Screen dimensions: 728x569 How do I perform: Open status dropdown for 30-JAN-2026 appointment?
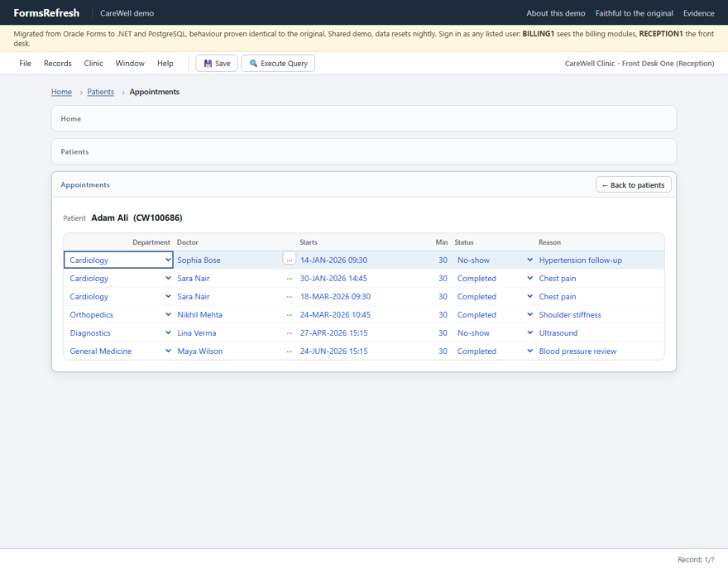pos(529,278)
